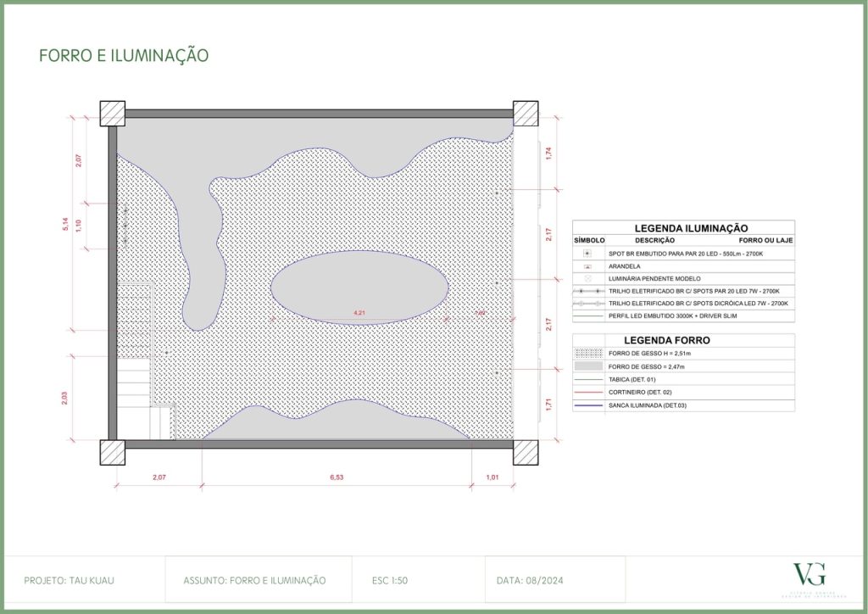
Task: Click the FORRO E ILUMINAÇÃO page title
Action: (124, 56)
